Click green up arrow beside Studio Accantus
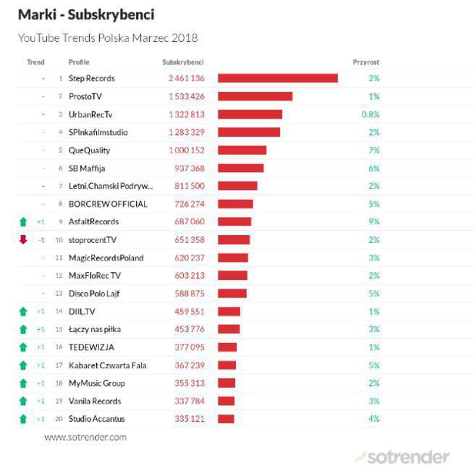This screenshot has height=476, width=474. (23, 419)
